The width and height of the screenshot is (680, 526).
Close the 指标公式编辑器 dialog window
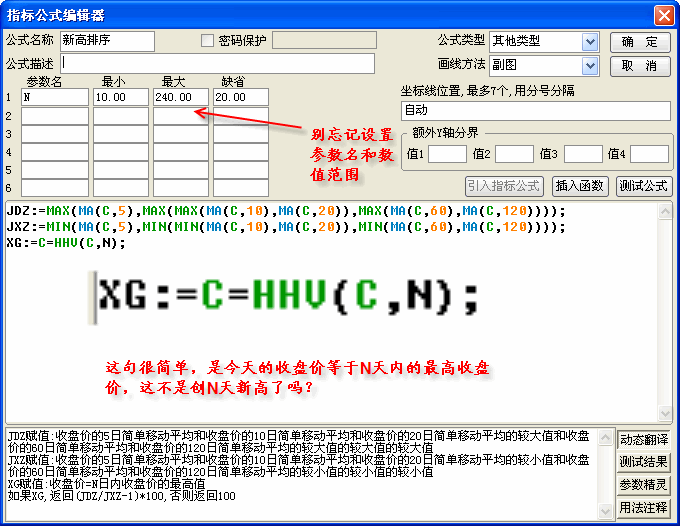pos(664,16)
